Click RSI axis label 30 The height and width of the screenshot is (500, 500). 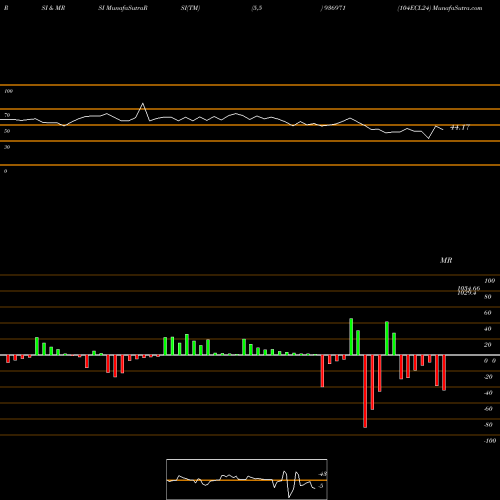7,147
